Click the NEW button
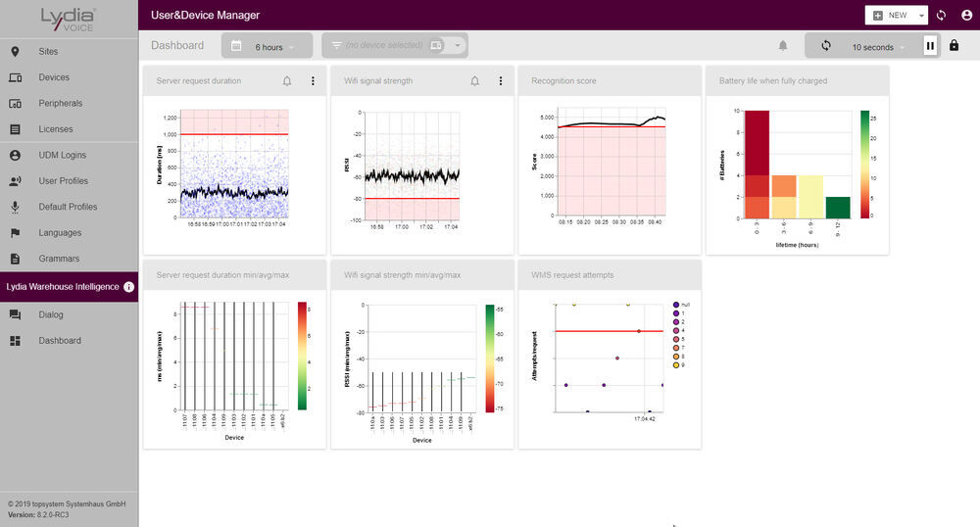The image size is (980, 527). click(x=890, y=16)
